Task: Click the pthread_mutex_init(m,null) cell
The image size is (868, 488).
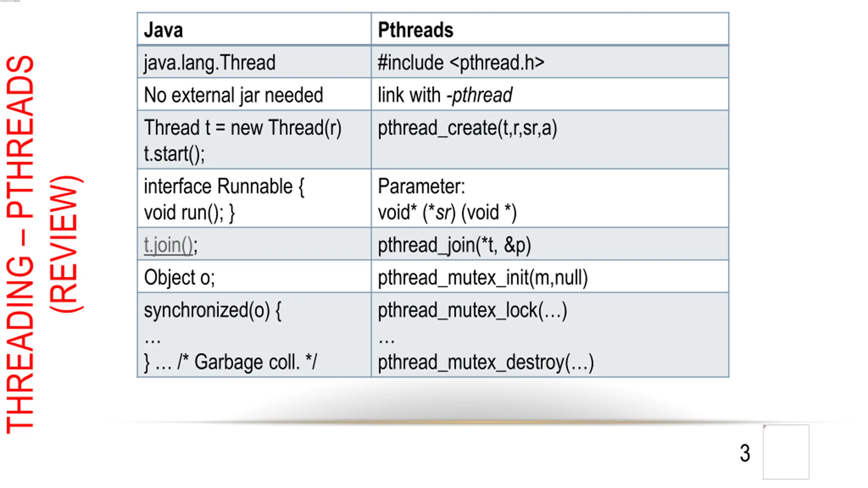Action: pos(550,277)
